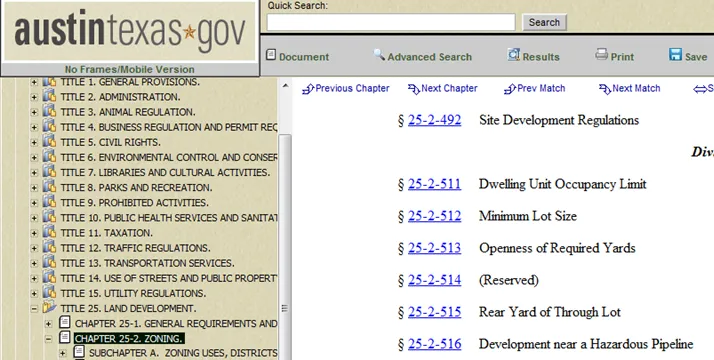The image size is (714, 360).
Task: Open Advanced Search menu item
Action: (x=429, y=57)
